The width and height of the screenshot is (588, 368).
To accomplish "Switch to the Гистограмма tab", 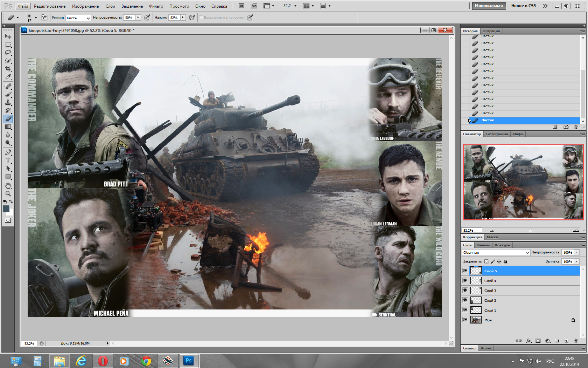I will point(497,134).
